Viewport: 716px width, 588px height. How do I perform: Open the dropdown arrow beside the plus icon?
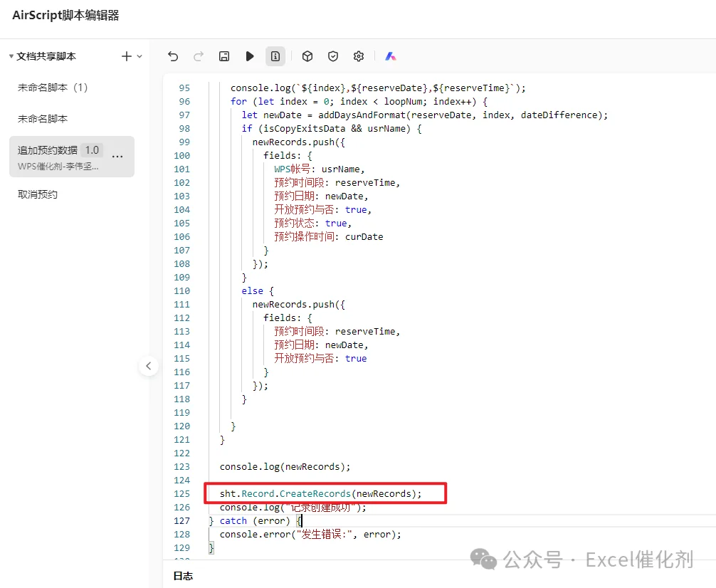pos(139,57)
